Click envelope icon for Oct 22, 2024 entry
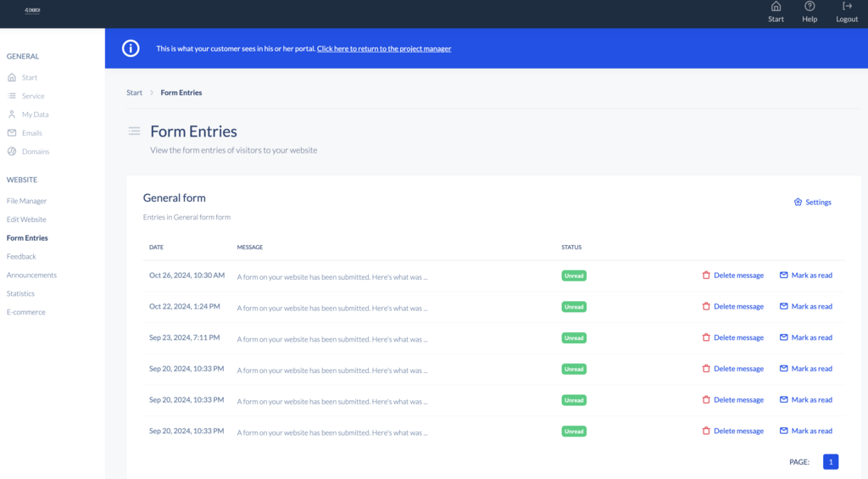868x479 pixels. [x=784, y=307]
